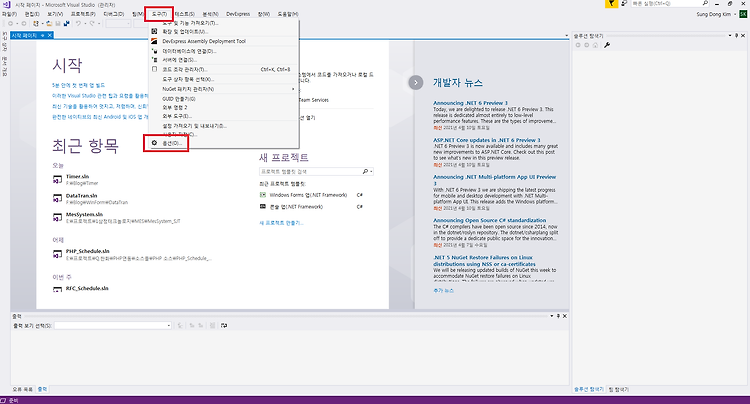Screen dimensions: 750x404
Task: Open Announcing .NET 6 Preview 3 article
Action: 470,103
